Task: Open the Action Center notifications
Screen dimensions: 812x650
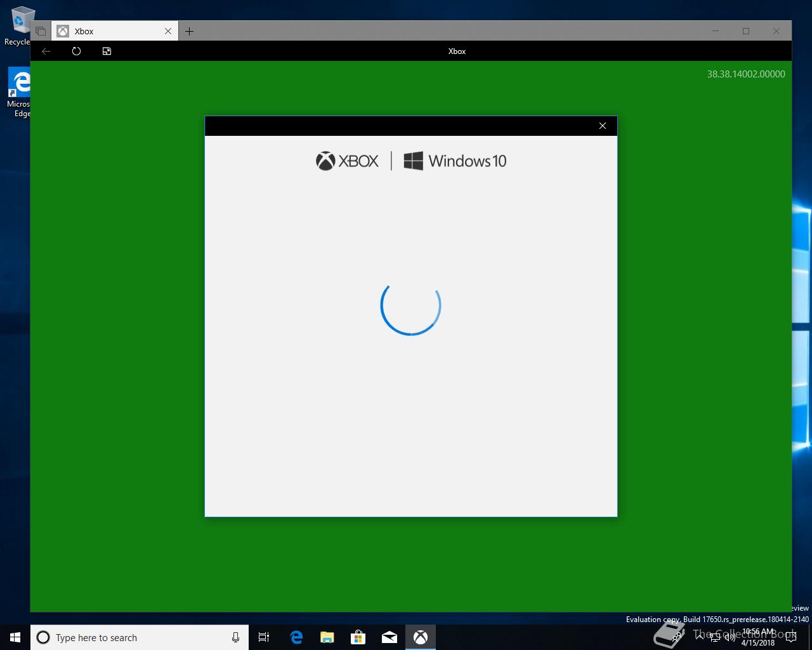Action: tap(790, 637)
